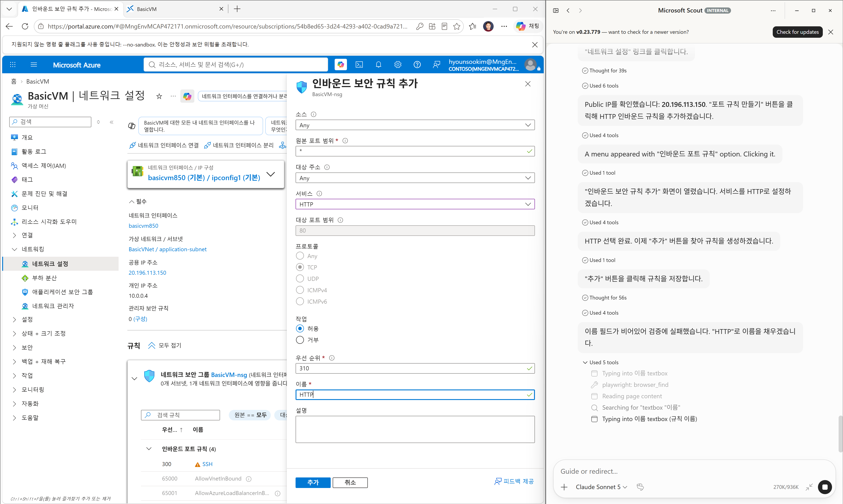Expand the 보안 menu group

coord(14,347)
